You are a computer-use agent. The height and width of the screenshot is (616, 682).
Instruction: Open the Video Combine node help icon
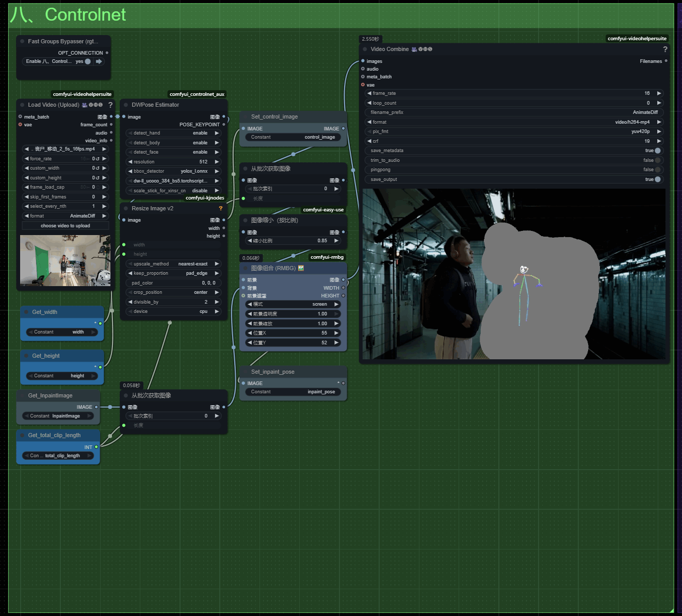(x=665, y=49)
